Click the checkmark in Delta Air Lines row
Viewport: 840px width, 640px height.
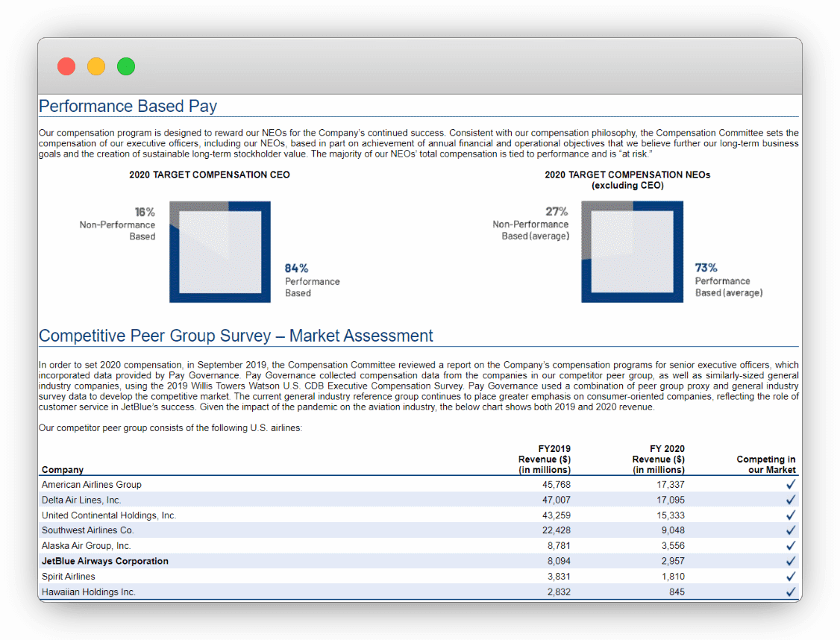click(791, 500)
